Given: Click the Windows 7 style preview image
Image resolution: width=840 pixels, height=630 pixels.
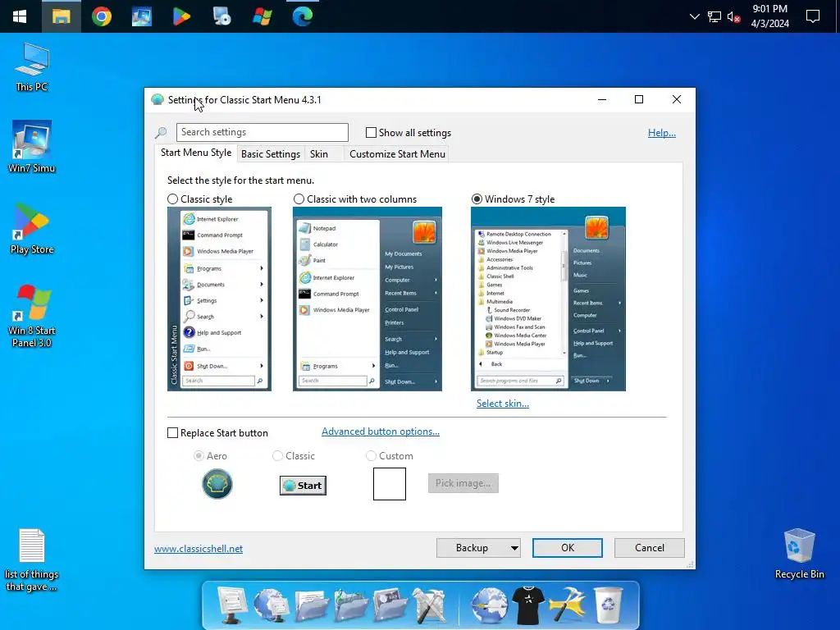Looking at the screenshot, I should [x=548, y=299].
